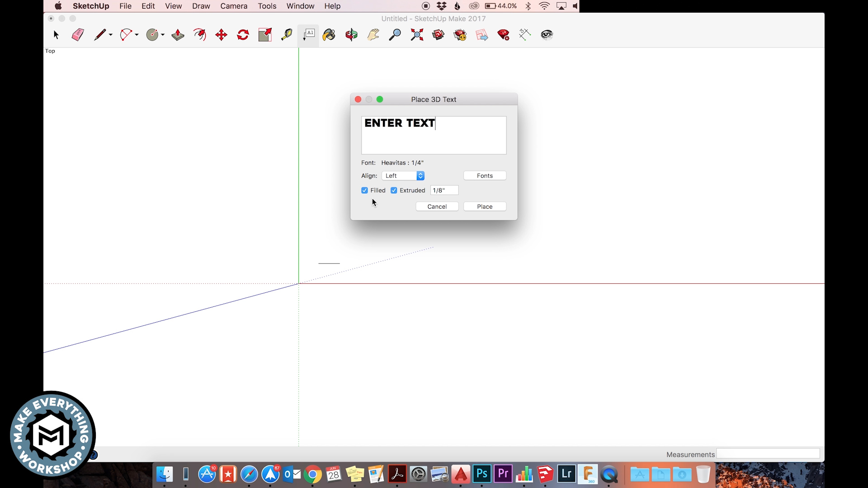Uncheck the Filled checkbox

[x=364, y=190]
